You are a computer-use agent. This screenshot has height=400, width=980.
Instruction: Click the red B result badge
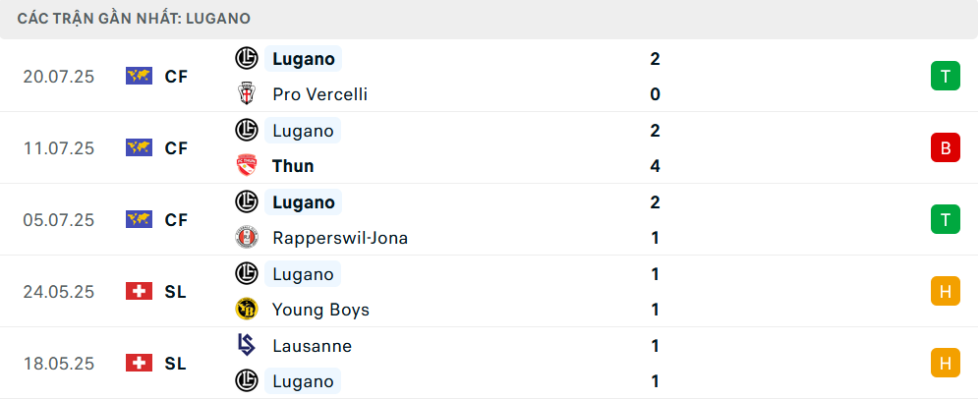(x=945, y=148)
